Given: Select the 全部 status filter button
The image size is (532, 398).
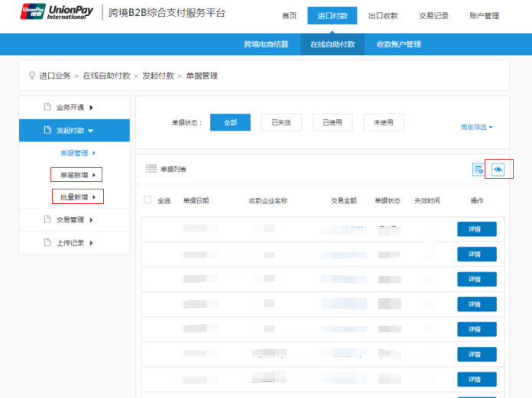Looking at the screenshot, I should click(x=230, y=122).
